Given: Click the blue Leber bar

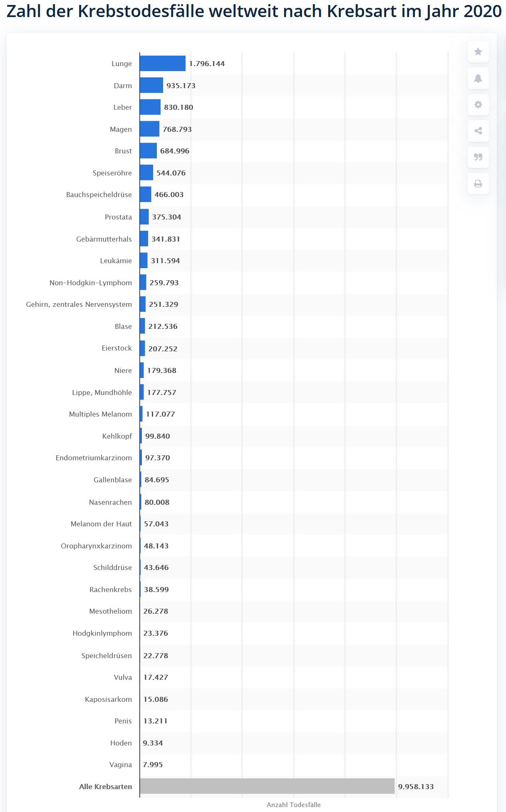Looking at the screenshot, I should pos(150,107).
